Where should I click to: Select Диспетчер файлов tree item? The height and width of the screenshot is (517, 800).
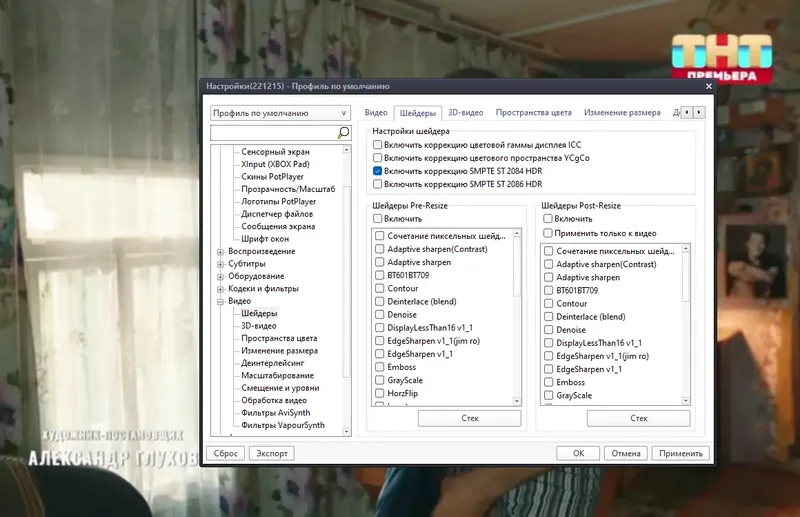pyautogui.click(x=277, y=214)
